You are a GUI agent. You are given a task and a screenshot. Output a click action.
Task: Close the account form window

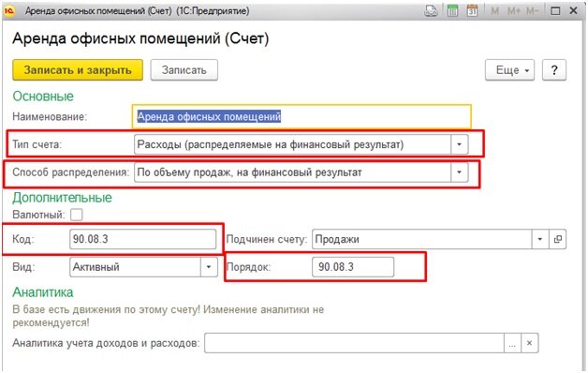pyautogui.click(x=573, y=11)
